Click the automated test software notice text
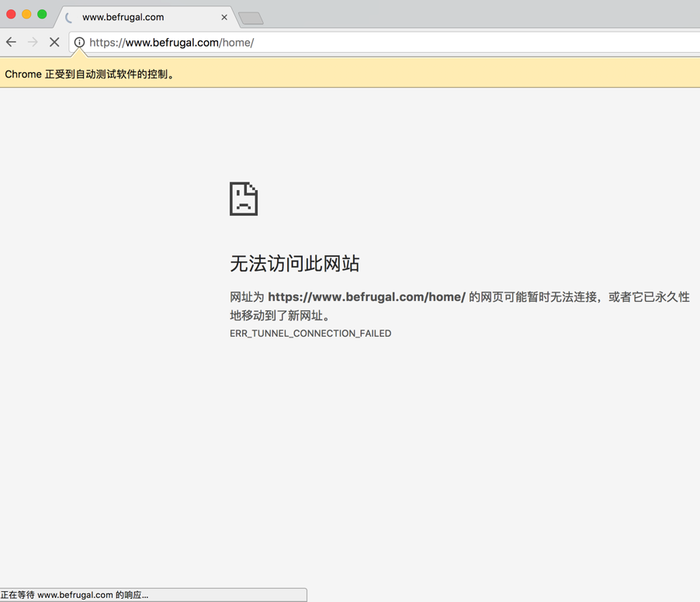The width and height of the screenshot is (700, 602). pos(90,74)
